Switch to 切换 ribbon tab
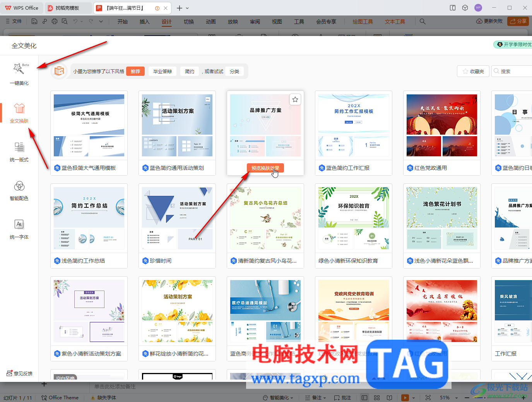 click(189, 22)
